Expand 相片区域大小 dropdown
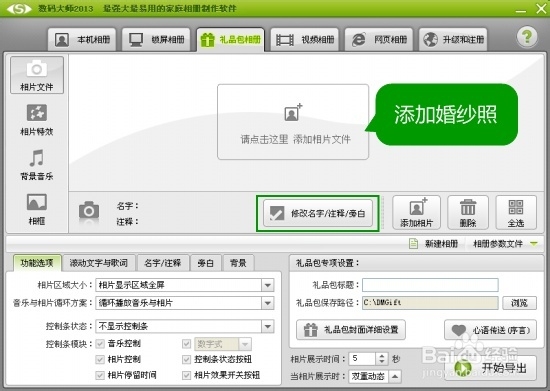550x391 pixels. 268,285
